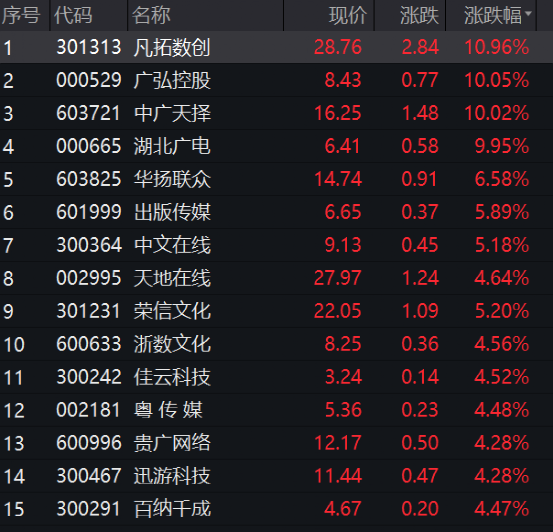Click change value 2.84
553x532 pixels.
420,47
